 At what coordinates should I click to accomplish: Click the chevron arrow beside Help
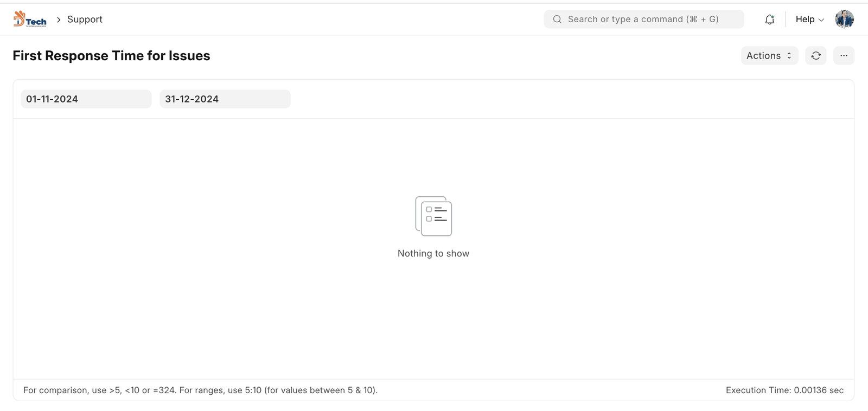[x=821, y=20]
